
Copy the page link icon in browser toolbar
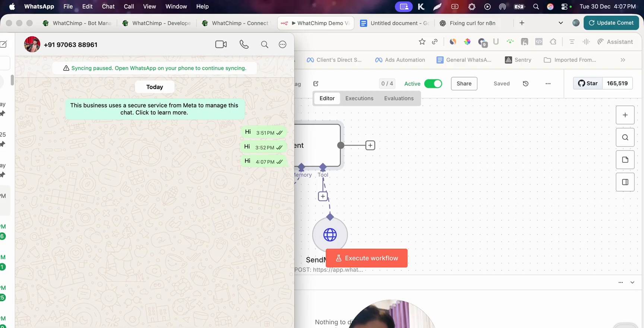point(435,42)
